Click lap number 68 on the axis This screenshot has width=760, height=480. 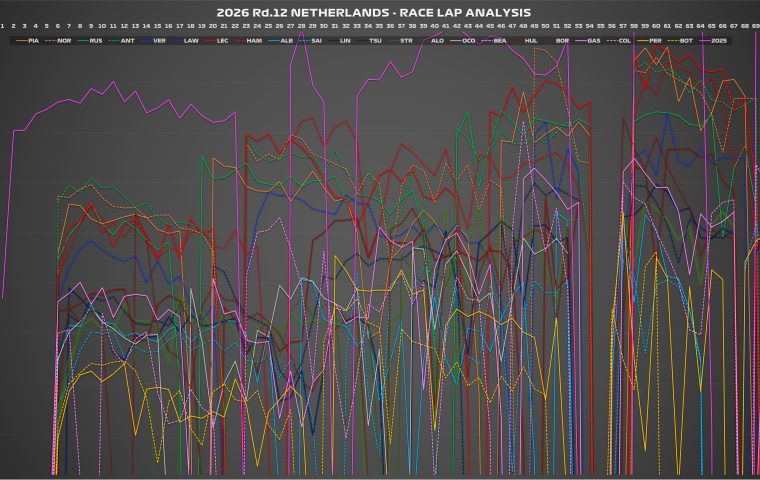(x=745, y=26)
